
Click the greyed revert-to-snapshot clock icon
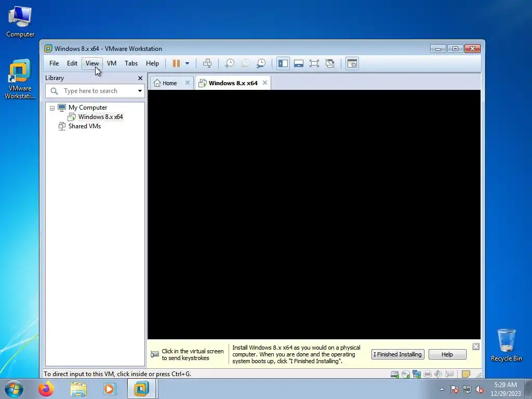pyautogui.click(x=245, y=63)
